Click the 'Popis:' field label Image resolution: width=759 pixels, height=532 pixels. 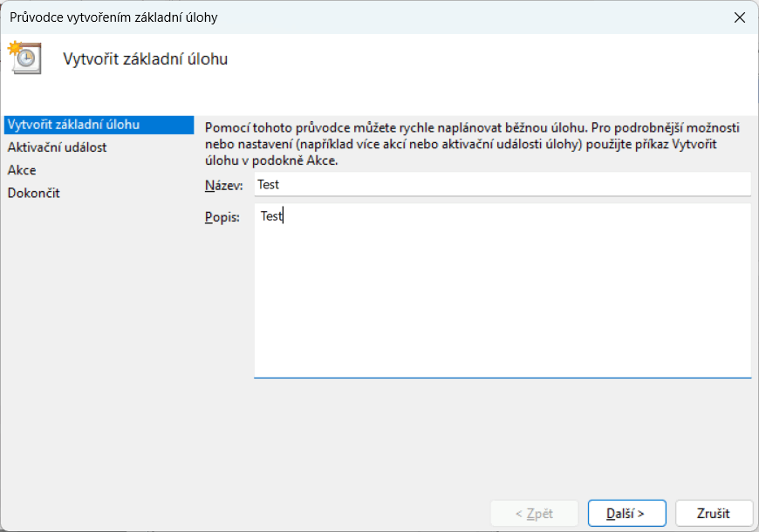pos(222,218)
